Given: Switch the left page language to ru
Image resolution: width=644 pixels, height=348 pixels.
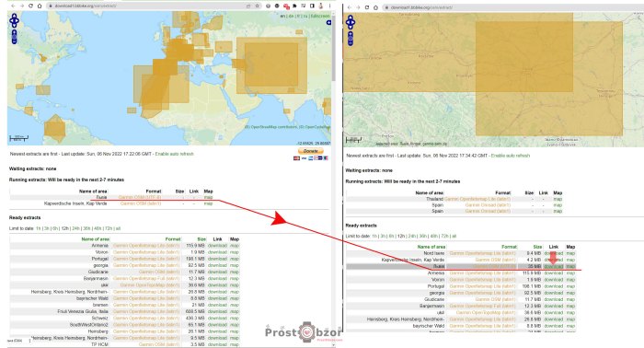Looking at the screenshot, I should click(x=305, y=16).
